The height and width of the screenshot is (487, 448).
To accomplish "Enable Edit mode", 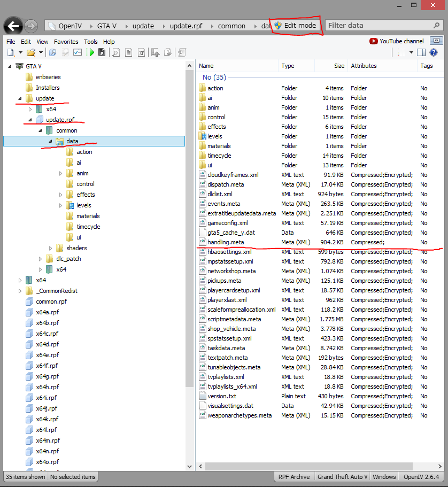I will [295, 25].
